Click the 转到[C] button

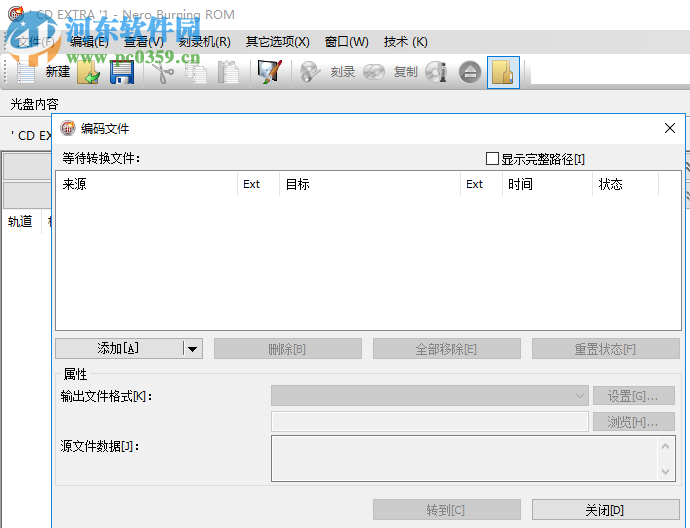pyautogui.click(x=447, y=510)
